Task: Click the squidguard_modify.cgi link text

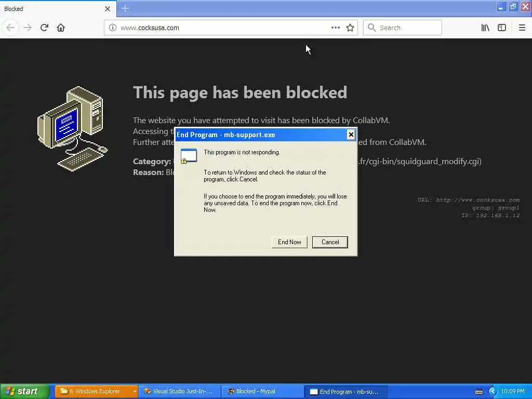Action: tap(420, 161)
